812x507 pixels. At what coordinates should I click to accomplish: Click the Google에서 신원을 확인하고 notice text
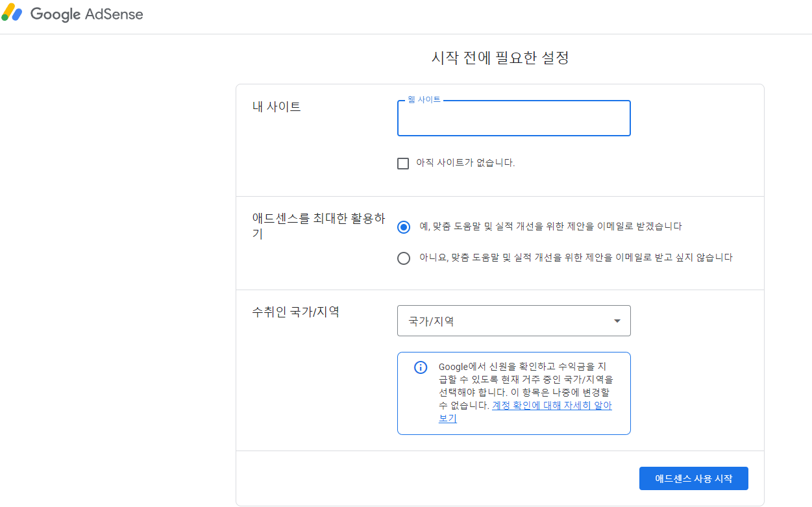click(525, 392)
